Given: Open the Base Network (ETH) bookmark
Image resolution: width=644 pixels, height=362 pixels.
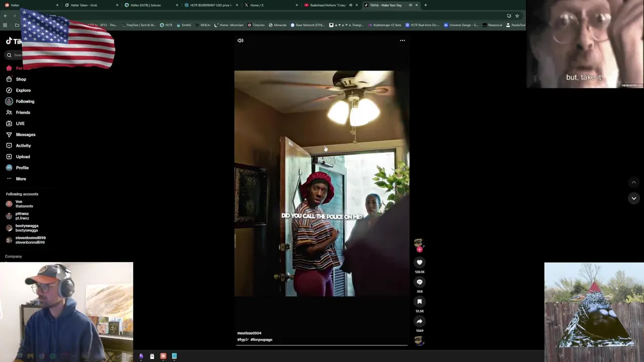Looking at the screenshot, I should pos(307,25).
